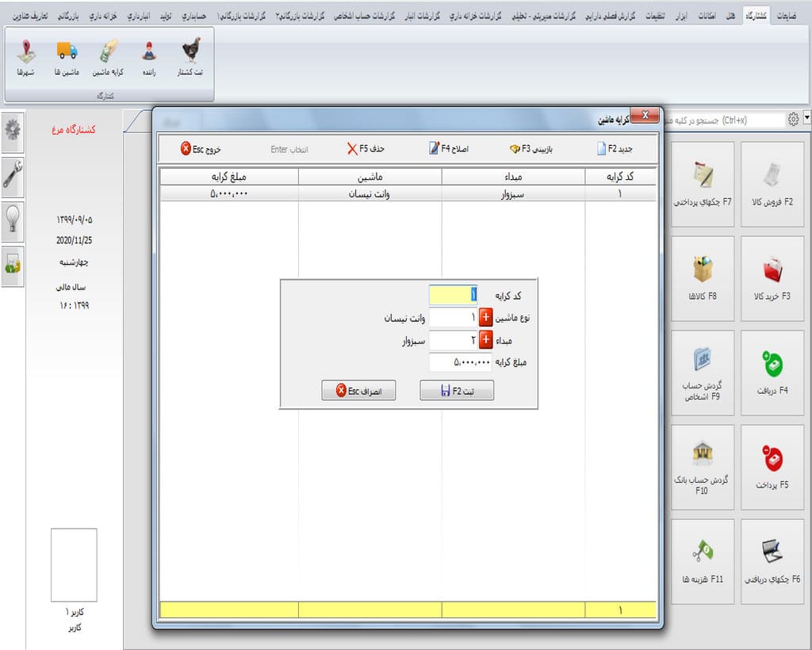Click جدید F2 toolbar button
Viewport: 812px width, 650px height.
(x=615, y=149)
